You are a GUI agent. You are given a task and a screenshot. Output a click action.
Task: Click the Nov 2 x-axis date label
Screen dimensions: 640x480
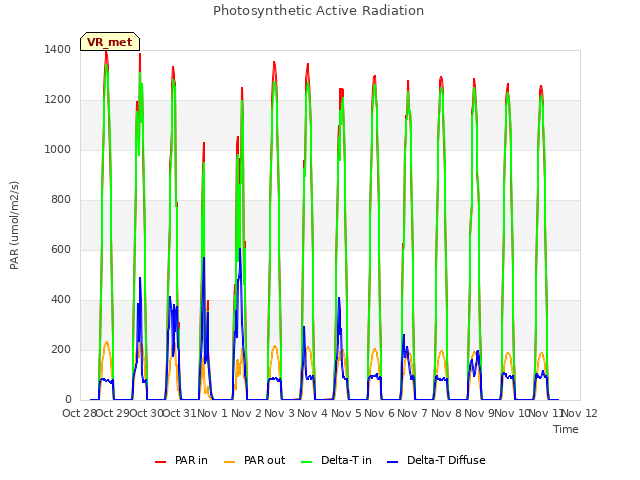click(246, 413)
